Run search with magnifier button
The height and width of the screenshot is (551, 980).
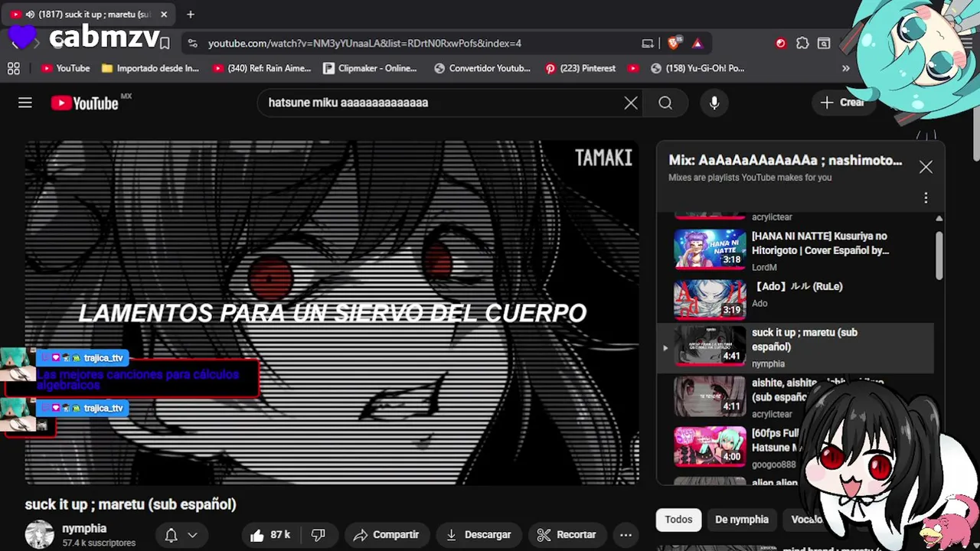[x=665, y=103]
